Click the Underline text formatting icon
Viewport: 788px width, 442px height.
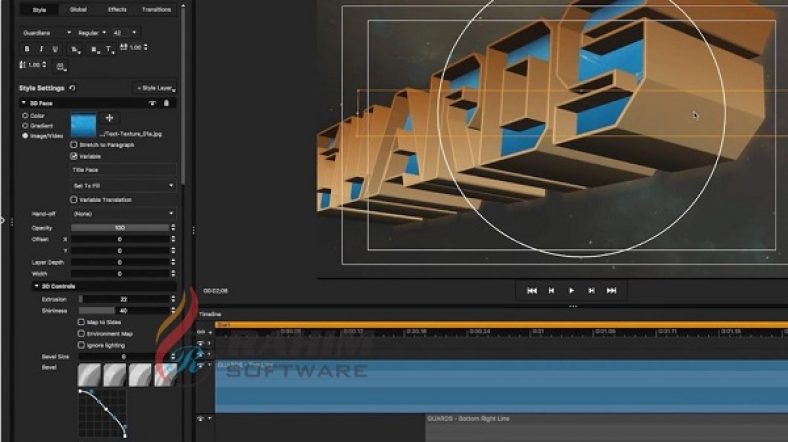[x=55, y=48]
